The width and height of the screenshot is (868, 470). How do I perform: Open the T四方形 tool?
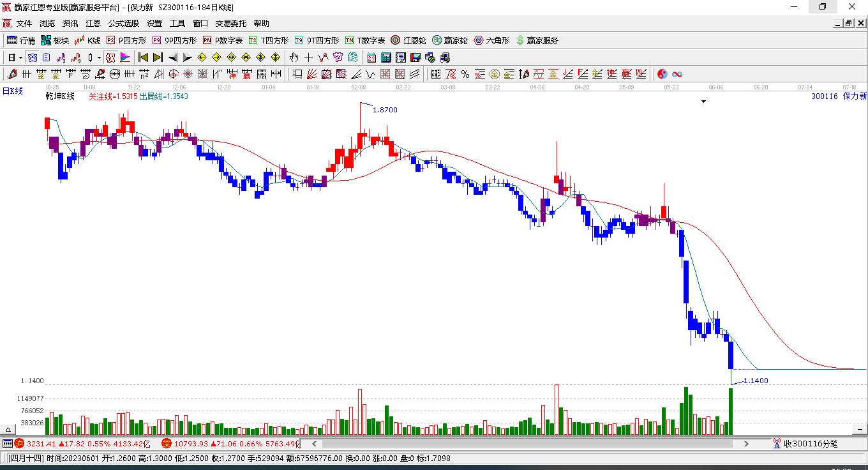(x=269, y=40)
